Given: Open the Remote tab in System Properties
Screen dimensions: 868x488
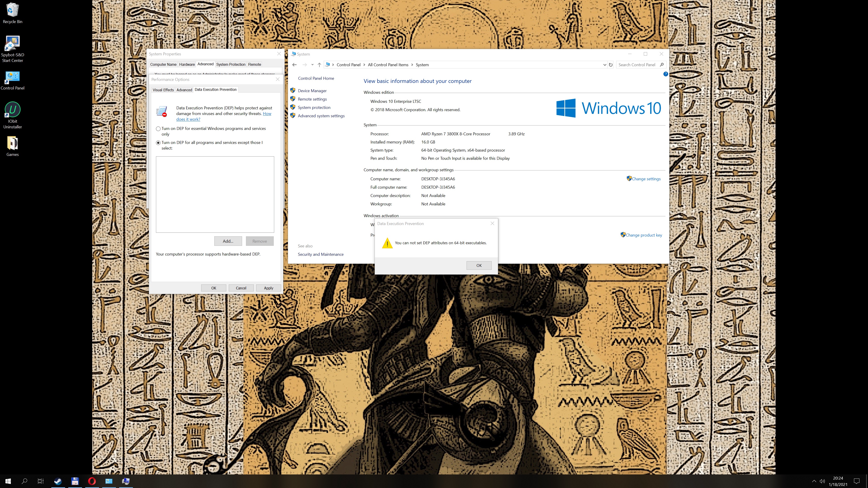Looking at the screenshot, I should [254, 64].
